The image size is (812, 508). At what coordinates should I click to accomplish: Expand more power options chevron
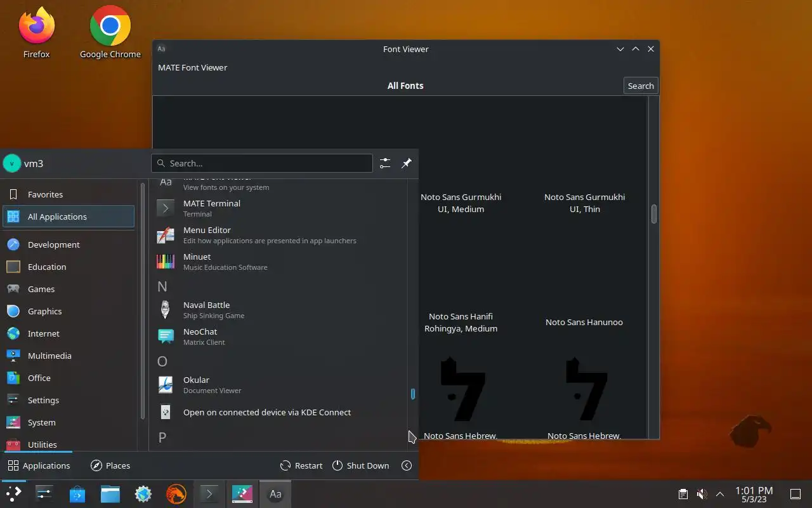point(407,465)
